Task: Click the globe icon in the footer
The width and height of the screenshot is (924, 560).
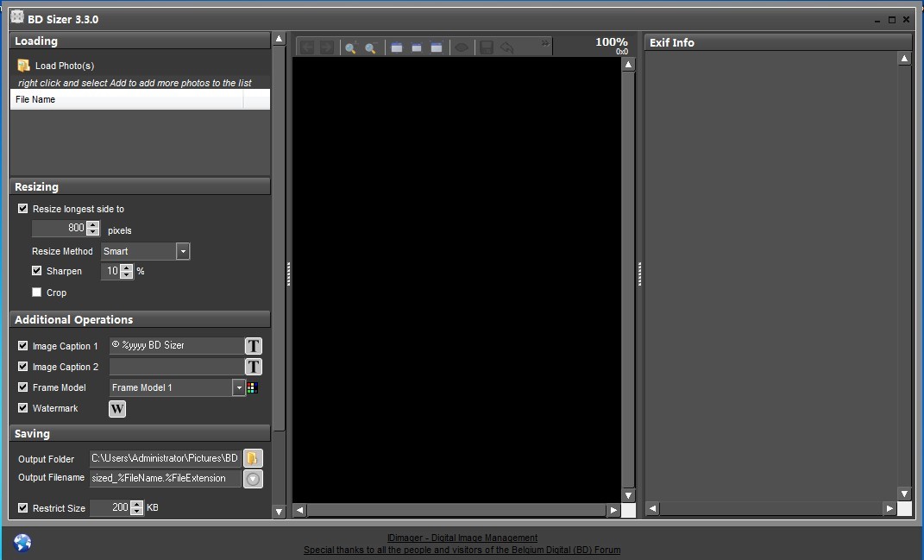Action: [22, 542]
